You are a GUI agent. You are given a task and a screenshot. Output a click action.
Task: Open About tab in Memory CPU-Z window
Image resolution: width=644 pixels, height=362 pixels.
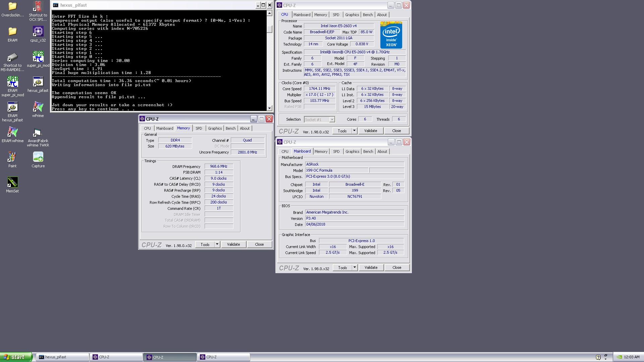[x=245, y=128]
